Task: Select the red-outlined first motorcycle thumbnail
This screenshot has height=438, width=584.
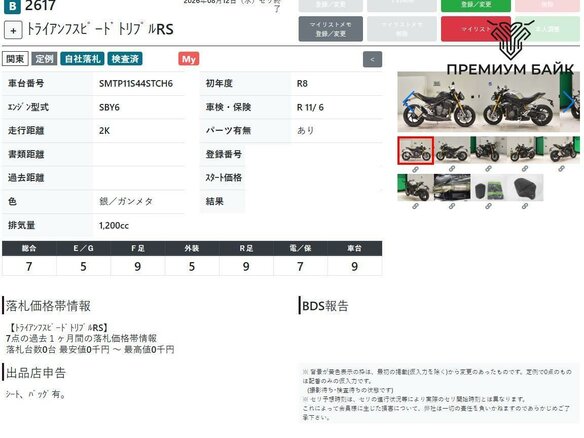Action: tap(415, 150)
